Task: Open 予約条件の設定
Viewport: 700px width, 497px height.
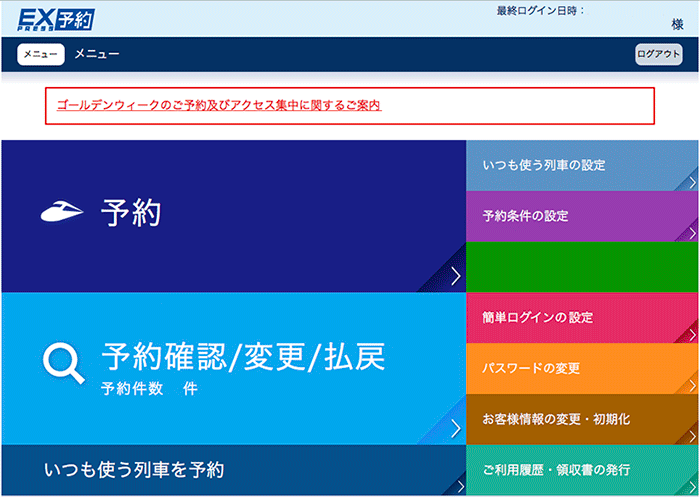Action: tap(582, 217)
